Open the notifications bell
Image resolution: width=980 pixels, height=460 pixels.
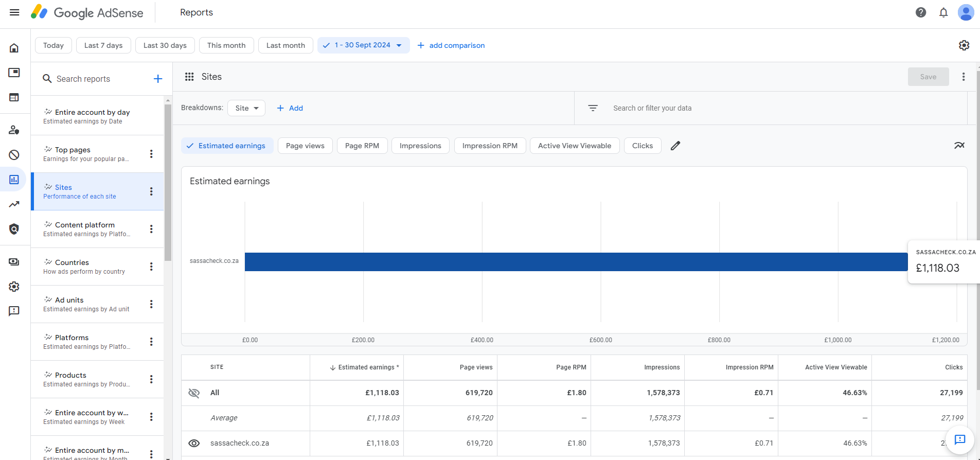coord(943,12)
